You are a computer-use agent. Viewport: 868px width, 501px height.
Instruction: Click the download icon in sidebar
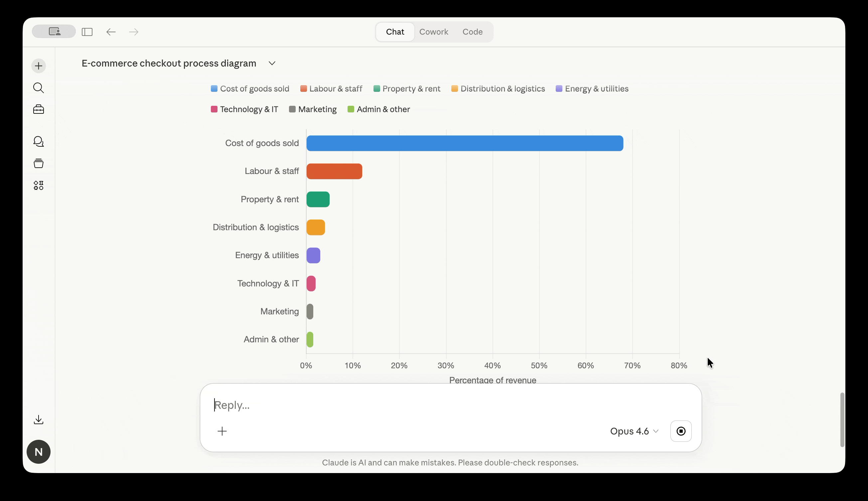pos(39,419)
